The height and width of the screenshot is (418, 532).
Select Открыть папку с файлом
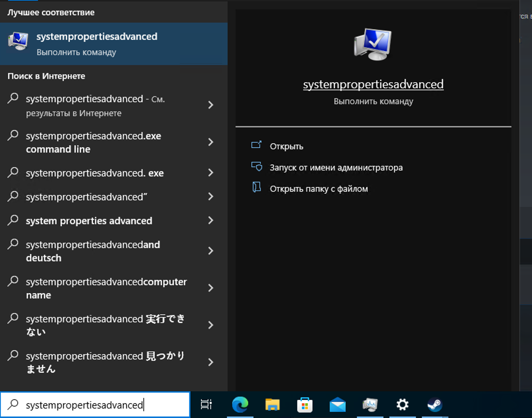pyautogui.click(x=319, y=189)
